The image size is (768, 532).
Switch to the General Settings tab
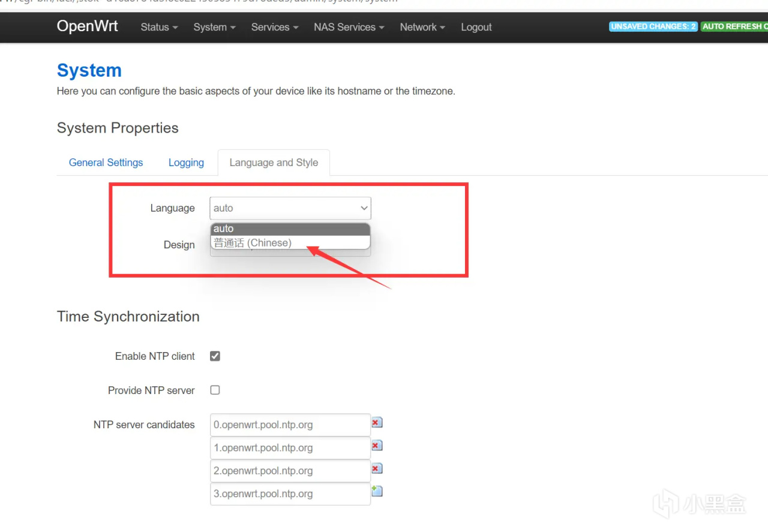tap(106, 163)
